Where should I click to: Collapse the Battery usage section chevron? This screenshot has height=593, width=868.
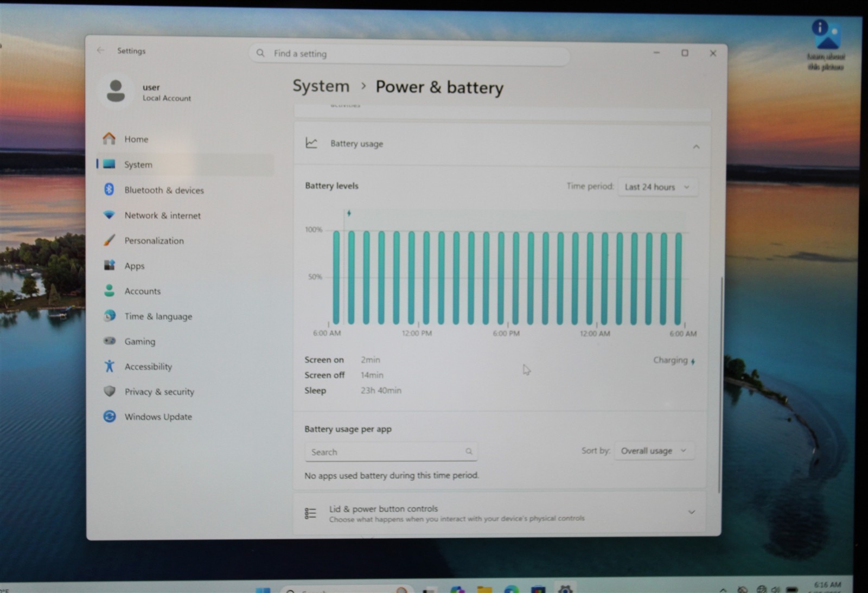click(x=696, y=146)
